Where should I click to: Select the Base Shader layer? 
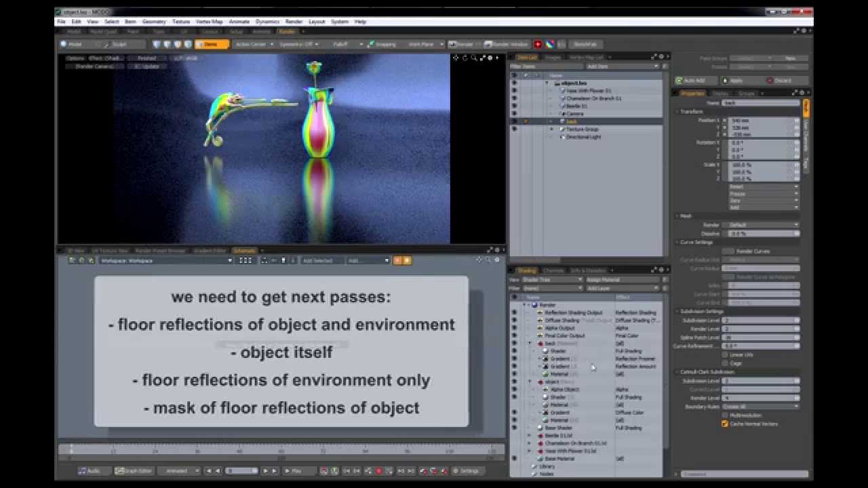click(558, 428)
